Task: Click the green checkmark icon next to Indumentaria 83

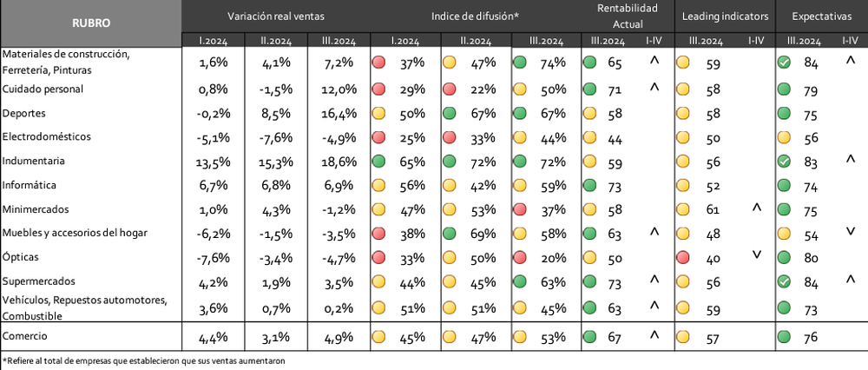Action: coord(783,162)
